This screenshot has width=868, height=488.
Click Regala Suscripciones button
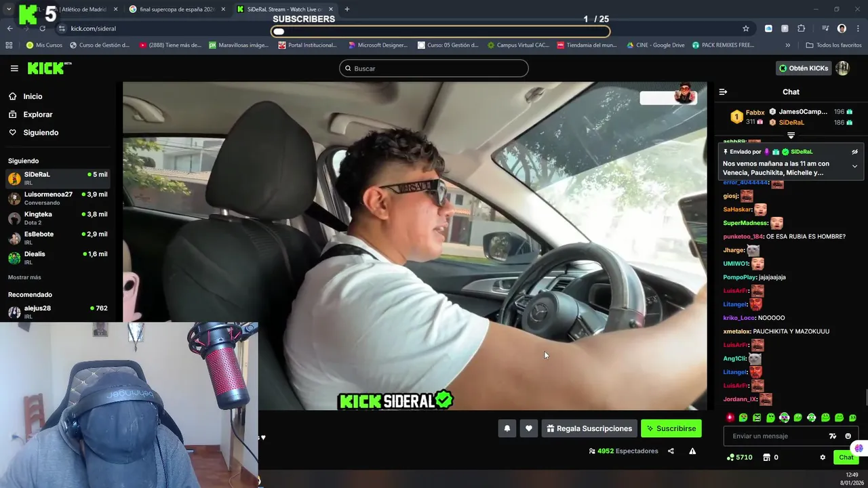click(x=589, y=428)
